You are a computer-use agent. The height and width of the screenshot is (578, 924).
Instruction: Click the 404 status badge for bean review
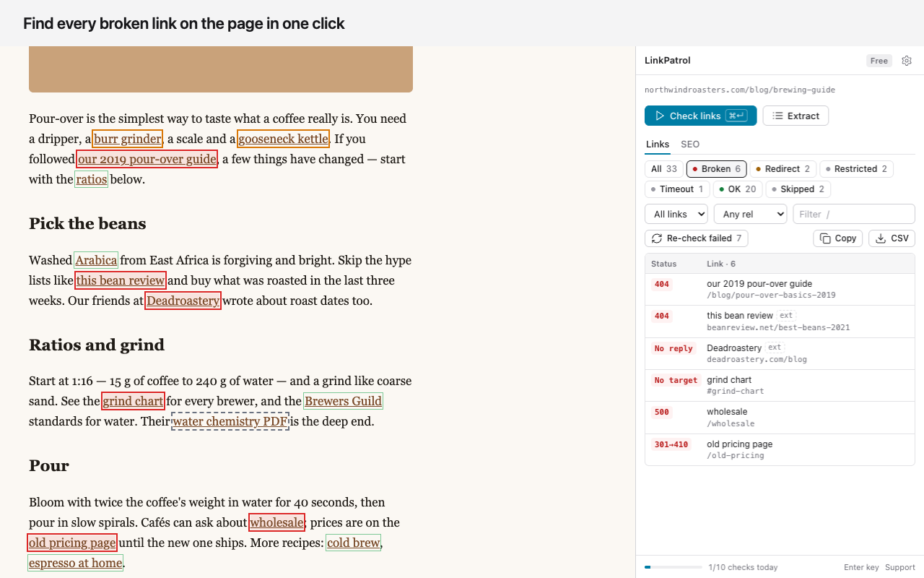pyautogui.click(x=662, y=316)
